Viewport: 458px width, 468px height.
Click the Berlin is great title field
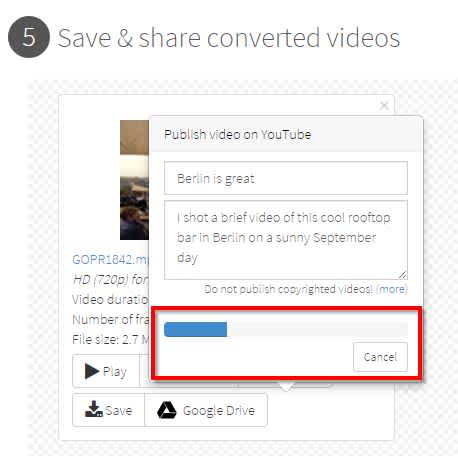pyautogui.click(x=286, y=178)
